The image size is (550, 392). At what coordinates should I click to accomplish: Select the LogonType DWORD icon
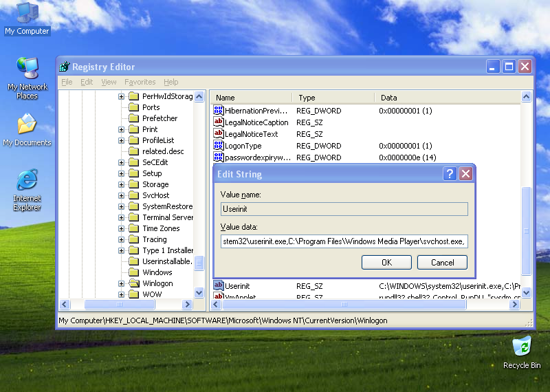click(218, 145)
